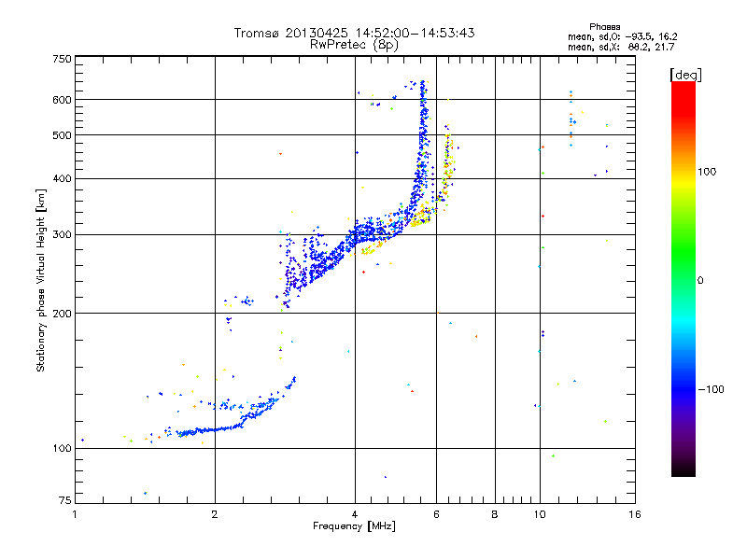
Task: Click the y-axis tick label '750'
Action: 62,59
